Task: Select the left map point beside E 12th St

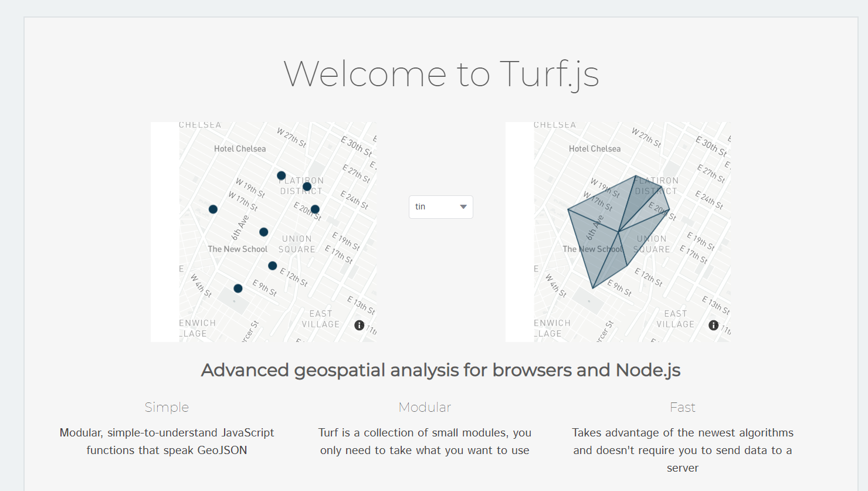Action: 272,266
